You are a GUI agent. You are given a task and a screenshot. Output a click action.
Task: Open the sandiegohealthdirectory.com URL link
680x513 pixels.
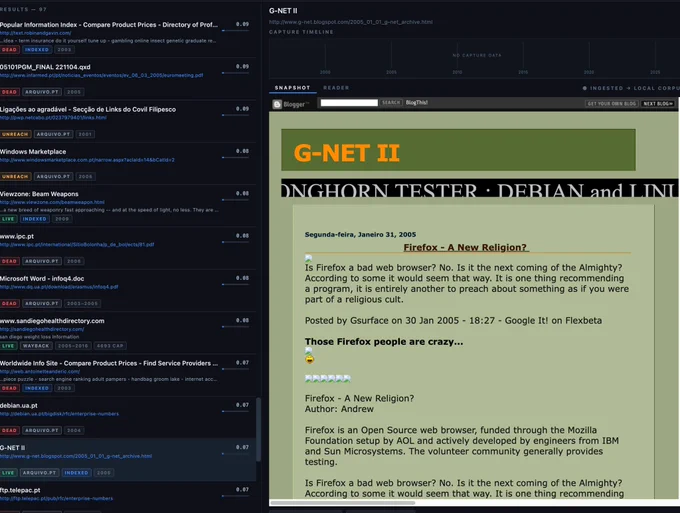[42, 329]
